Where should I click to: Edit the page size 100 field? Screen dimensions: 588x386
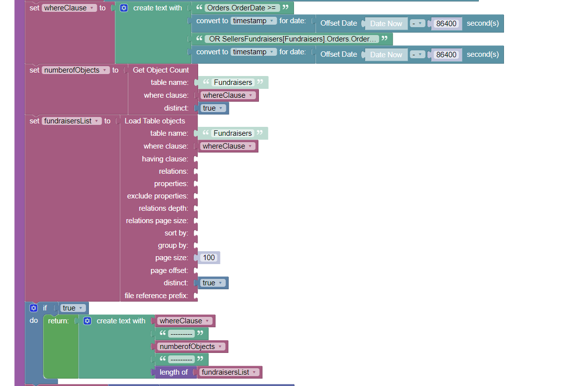point(209,258)
